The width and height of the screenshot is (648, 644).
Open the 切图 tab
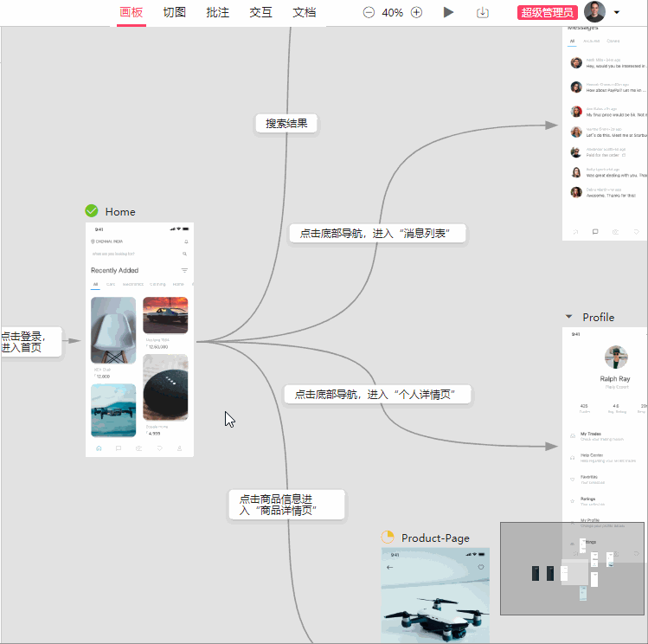coord(175,12)
